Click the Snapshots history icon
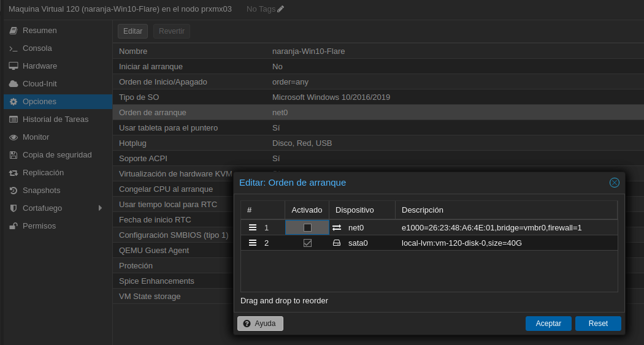 coord(13,191)
